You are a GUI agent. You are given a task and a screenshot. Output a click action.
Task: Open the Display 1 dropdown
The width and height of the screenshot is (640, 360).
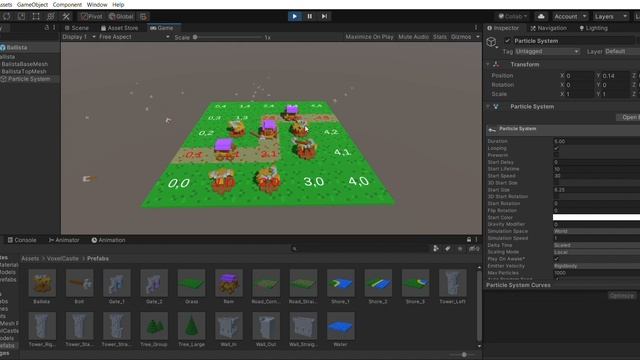point(79,37)
